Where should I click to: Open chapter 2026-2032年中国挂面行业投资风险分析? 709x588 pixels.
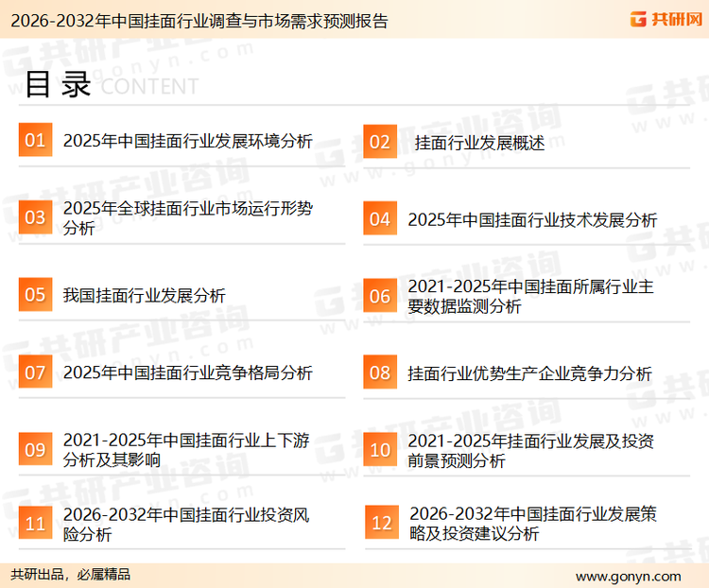186,525
